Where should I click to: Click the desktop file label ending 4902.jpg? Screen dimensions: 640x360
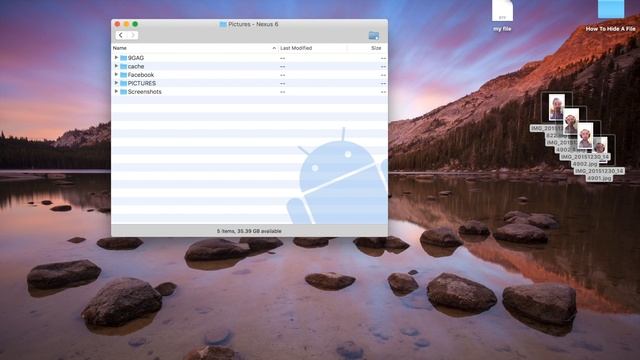[585, 160]
